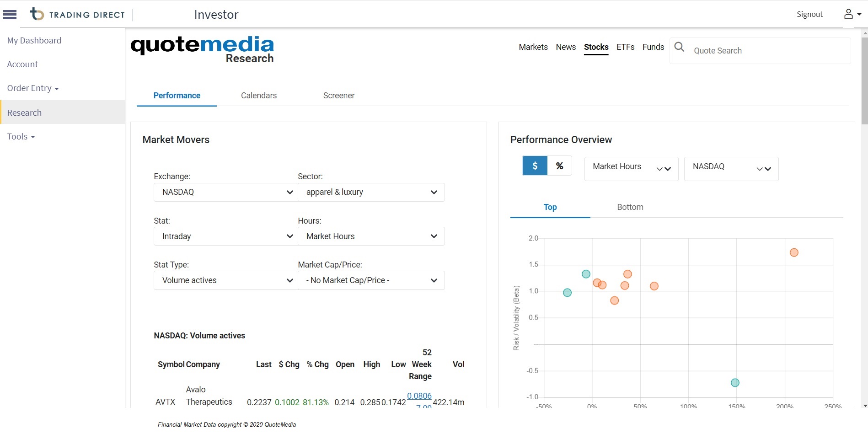The width and height of the screenshot is (868, 439).
Task: Click the Avalo Therapeutics company name
Action: coord(209,396)
